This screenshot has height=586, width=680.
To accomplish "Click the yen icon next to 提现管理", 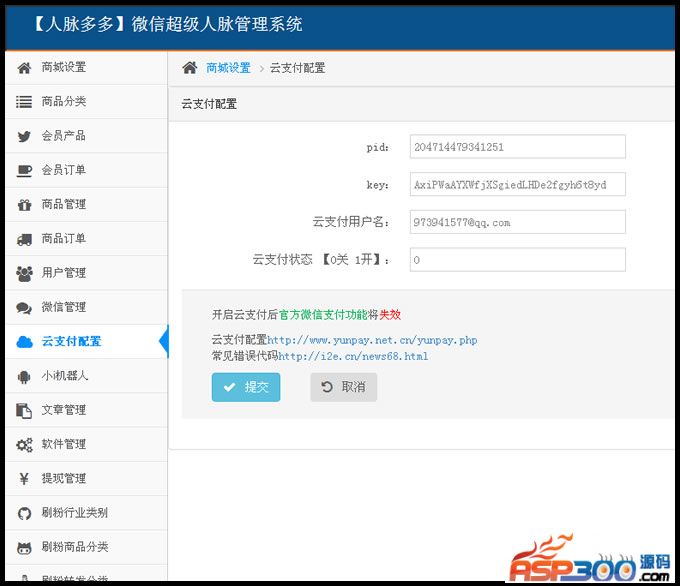I will (24, 479).
